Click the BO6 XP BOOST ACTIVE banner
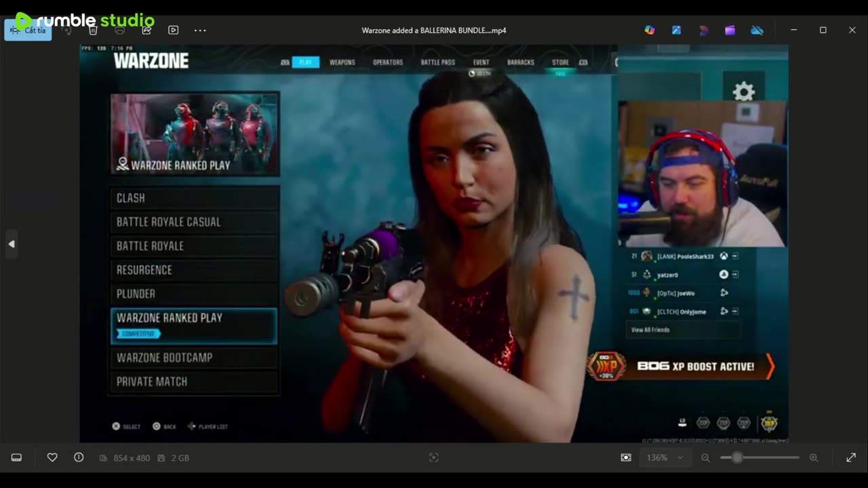 681,366
